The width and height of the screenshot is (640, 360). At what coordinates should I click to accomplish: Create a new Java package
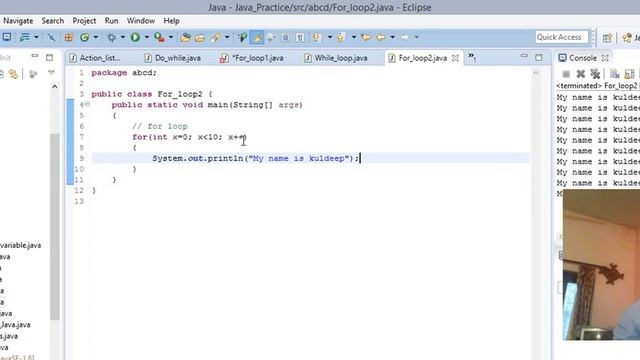pos(69,38)
